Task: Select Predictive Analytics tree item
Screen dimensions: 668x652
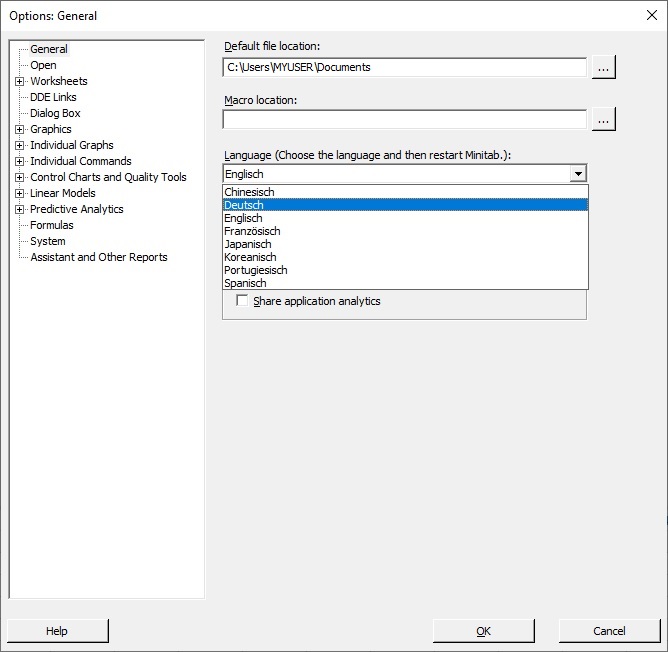Action: tap(77, 209)
